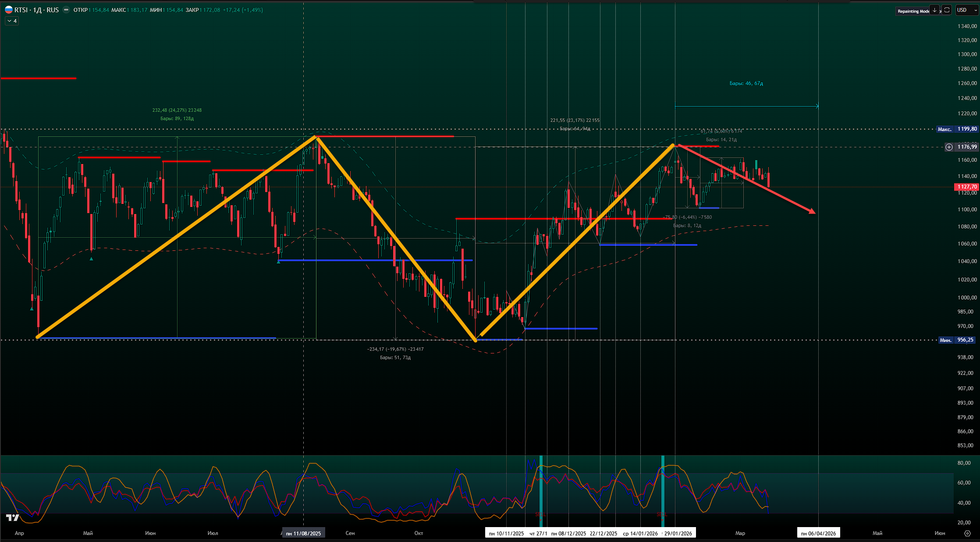Click green triangle marker under May low

(x=91, y=259)
